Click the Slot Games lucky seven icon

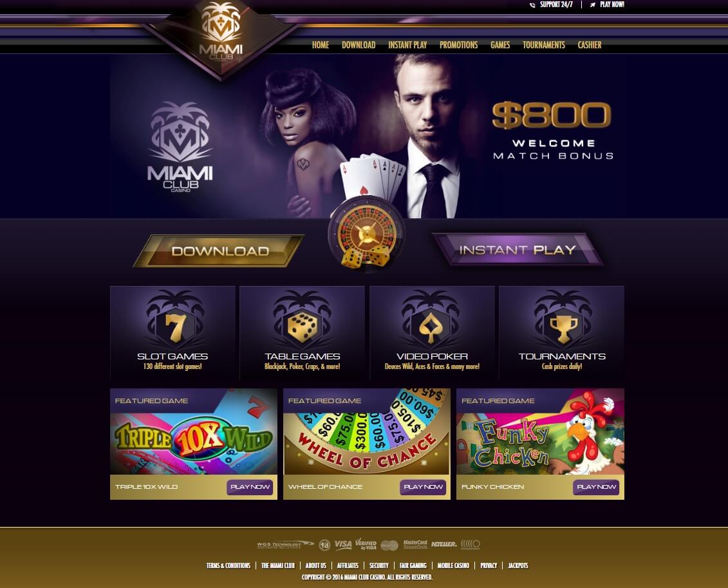pyautogui.click(x=175, y=327)
